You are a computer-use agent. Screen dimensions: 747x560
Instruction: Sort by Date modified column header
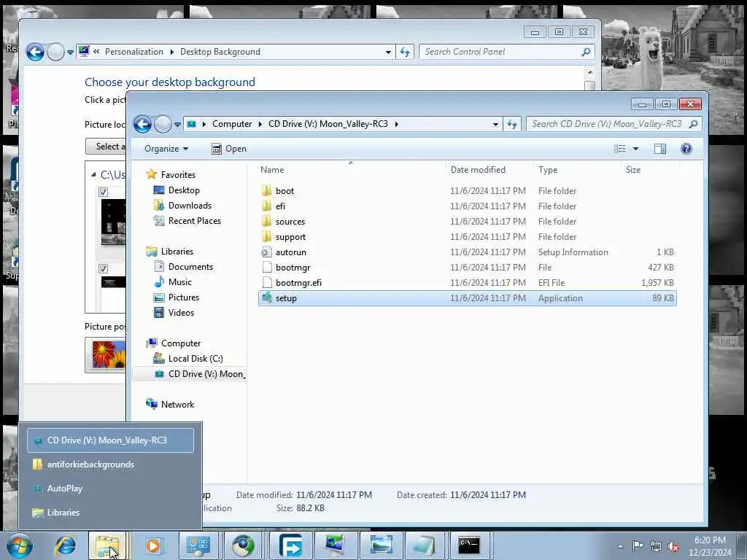(478, 169)
